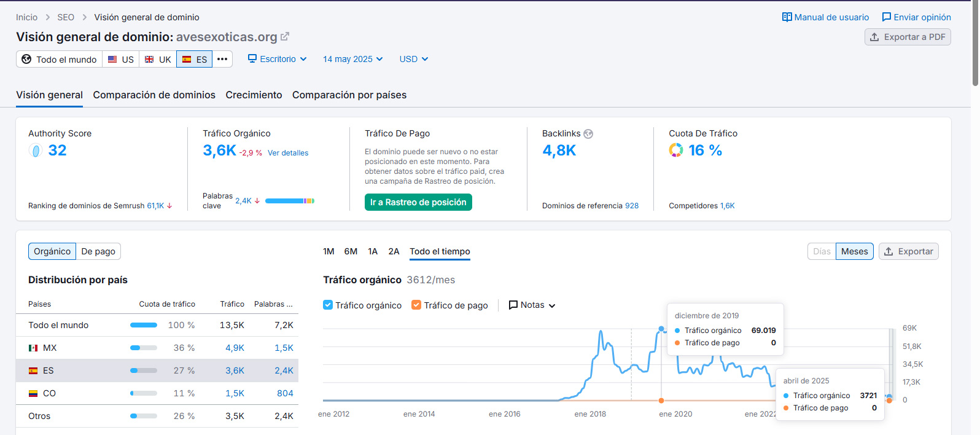This screenshot has width=980, height=435.
Task: Select the 1M time range
Action: pyautogui.click(x=329, y=251)
